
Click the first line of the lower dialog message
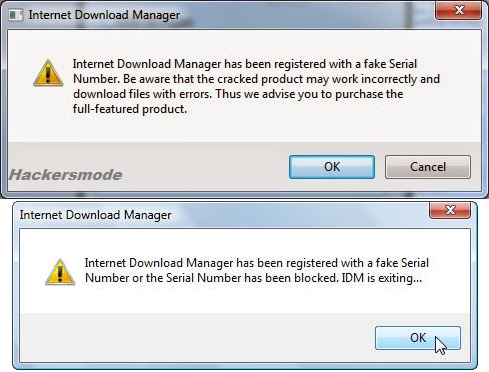pyautogui.click(x=257, y=263)
